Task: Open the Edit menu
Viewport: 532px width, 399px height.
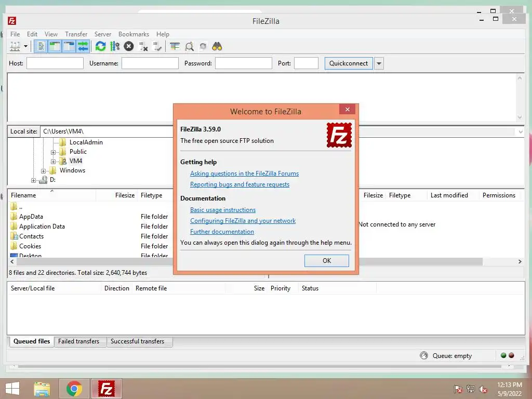Action: [32, 34]
